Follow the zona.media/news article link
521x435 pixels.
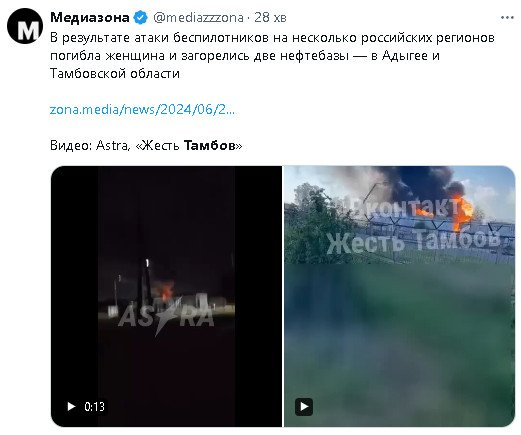click(142, 109)
